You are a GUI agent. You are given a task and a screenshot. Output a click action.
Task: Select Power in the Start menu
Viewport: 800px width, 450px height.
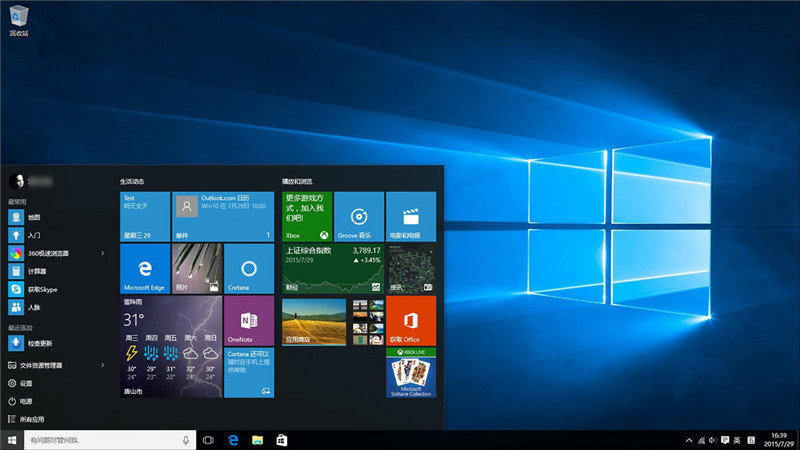pyautogui.click(x=27, y=401)
